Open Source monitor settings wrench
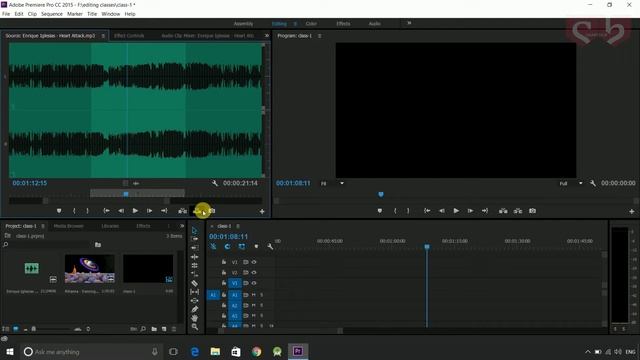 [215, 183]
